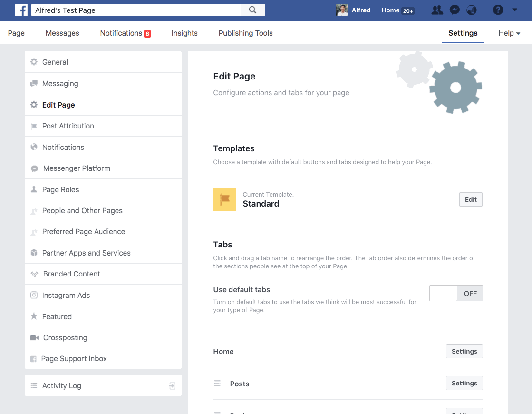
Task: Click the Post Attribution flag icon
Action: pos(34,126)
